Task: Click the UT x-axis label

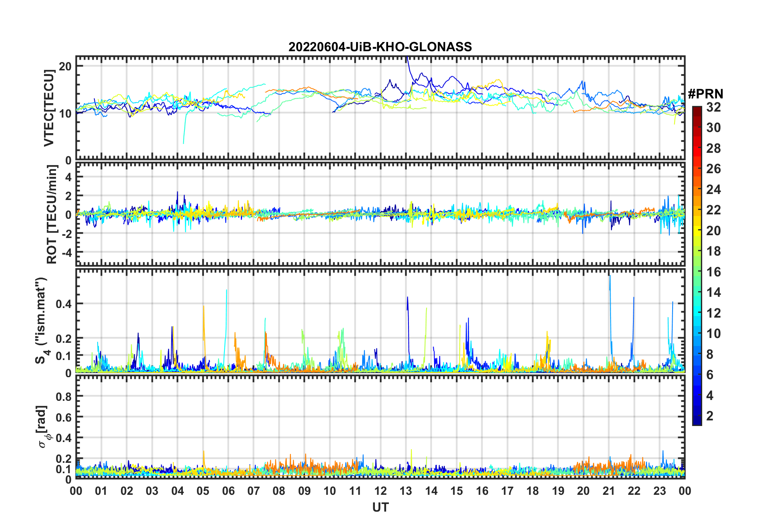Action: point(380,508)
